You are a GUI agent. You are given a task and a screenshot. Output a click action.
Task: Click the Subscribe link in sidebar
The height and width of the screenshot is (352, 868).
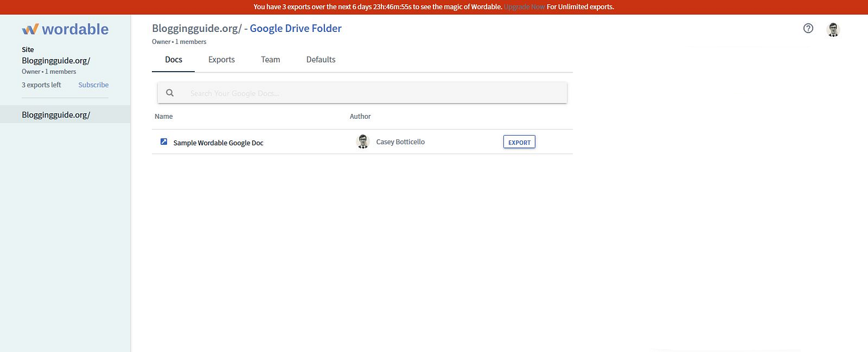93,85
